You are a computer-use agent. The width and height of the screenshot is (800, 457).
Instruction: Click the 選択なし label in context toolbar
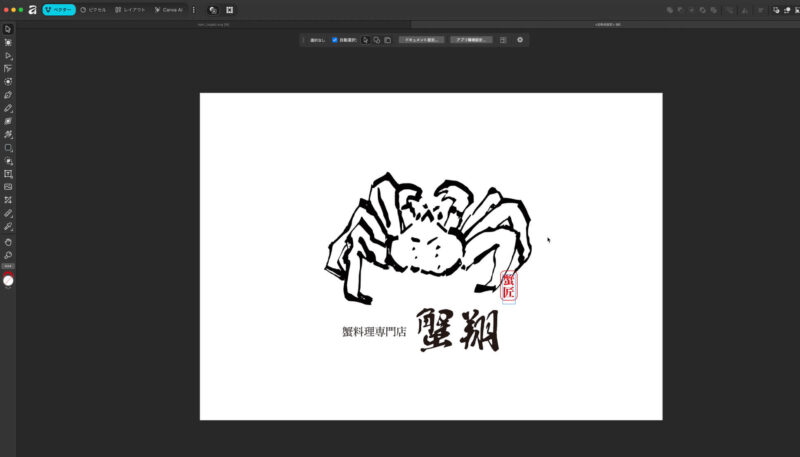pyautogui.click(x=317, y=40)
